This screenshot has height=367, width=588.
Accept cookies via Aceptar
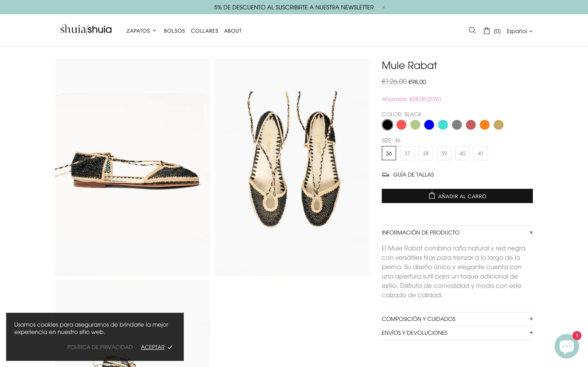point(153,347)
